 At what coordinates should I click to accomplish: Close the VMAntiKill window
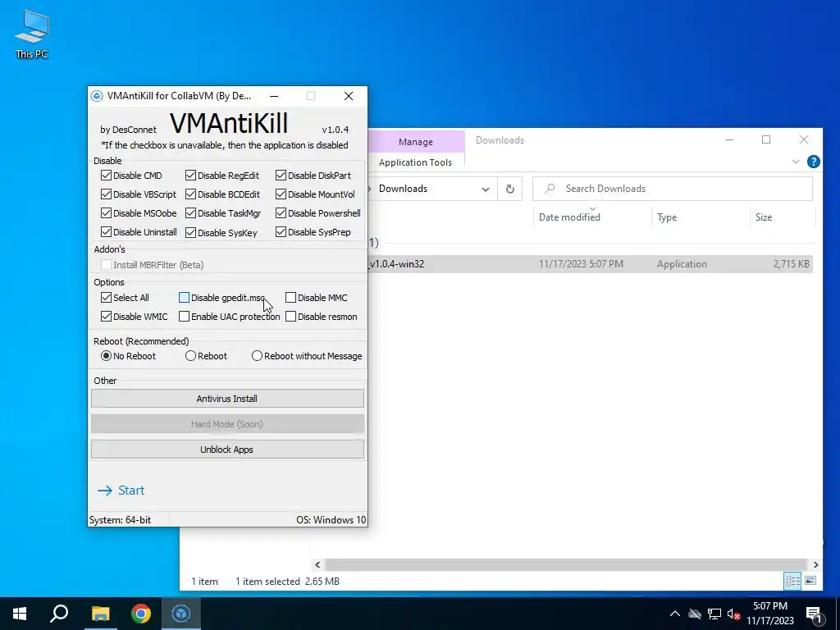[349, 96]
